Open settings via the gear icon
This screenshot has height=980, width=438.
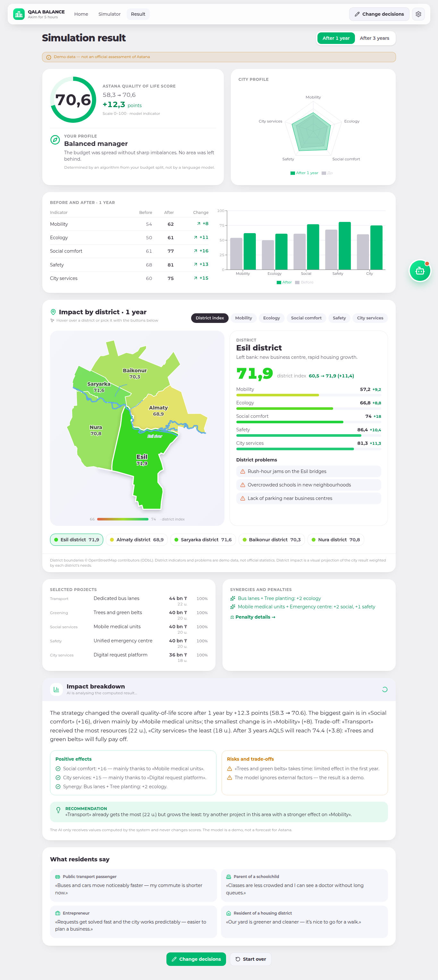418,14
